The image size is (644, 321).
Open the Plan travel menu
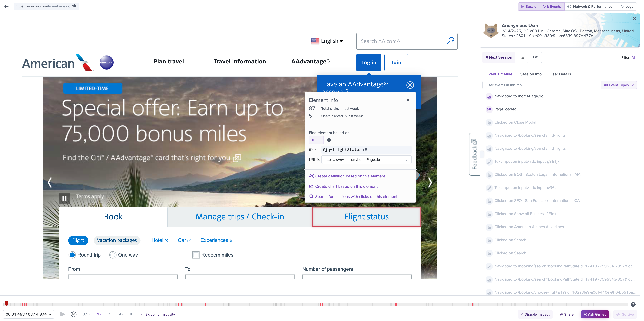[169, 61]
